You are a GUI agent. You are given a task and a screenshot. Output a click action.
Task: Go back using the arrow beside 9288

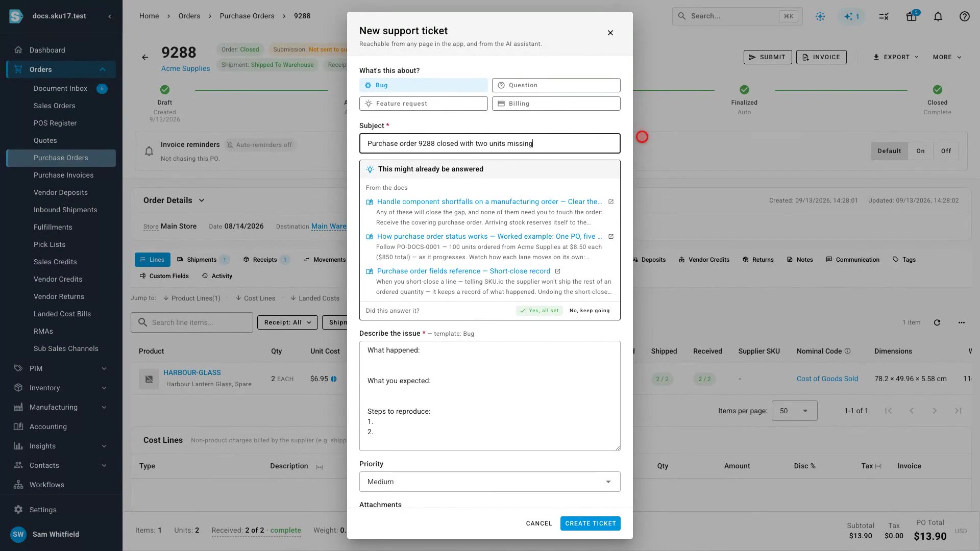coord(145,57)
